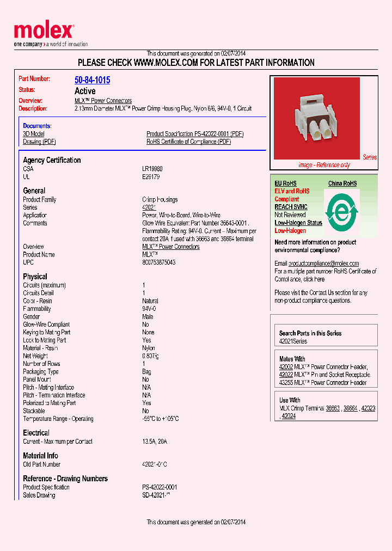Open the Low-Halogen Status link
Image resolution: width=392 pixels, height=551 pixels.
(298, 223)
